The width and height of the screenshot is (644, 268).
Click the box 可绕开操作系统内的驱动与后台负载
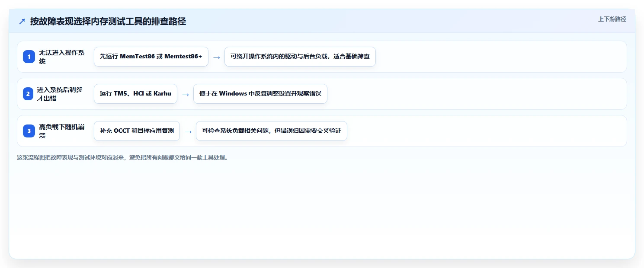click(x=300, y=57)
